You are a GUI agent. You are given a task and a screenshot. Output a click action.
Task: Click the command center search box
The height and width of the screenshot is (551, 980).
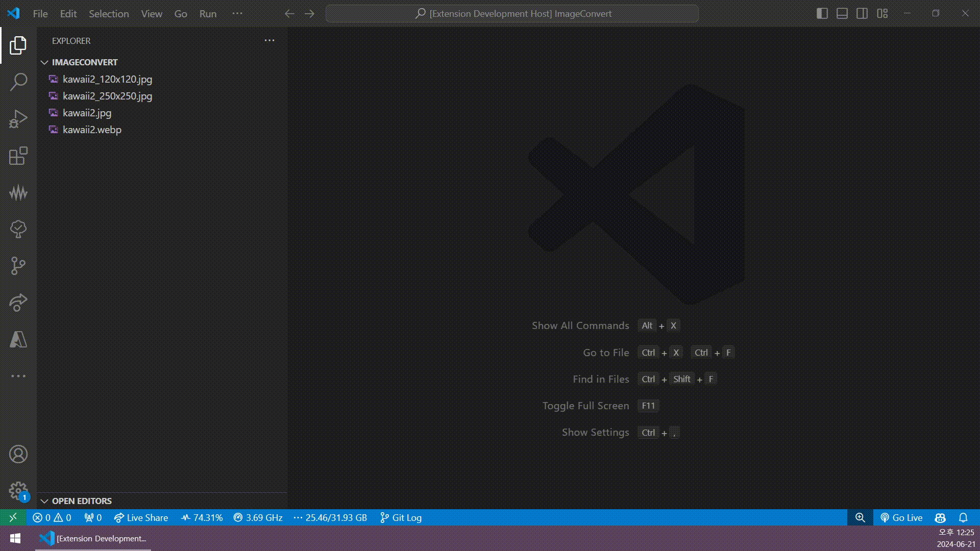[512, 14]
